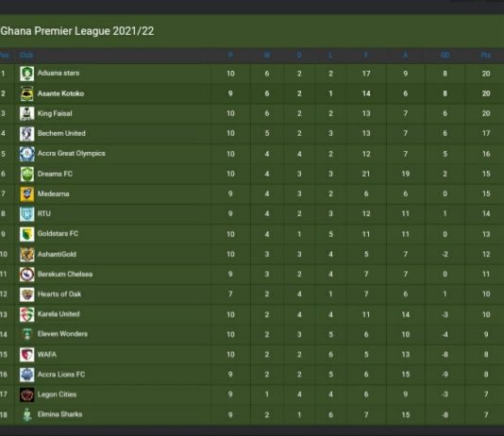
Task: Click the Club column header
Action: pos(26,56)
